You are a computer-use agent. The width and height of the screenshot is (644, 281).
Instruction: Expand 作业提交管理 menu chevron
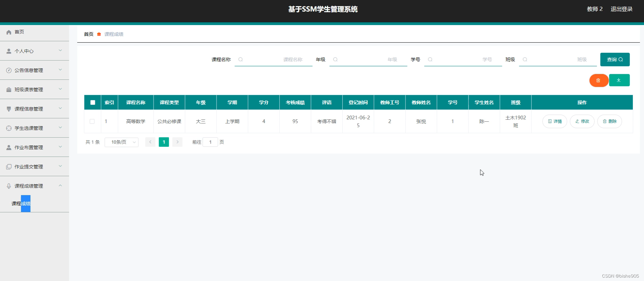point(60,166)
